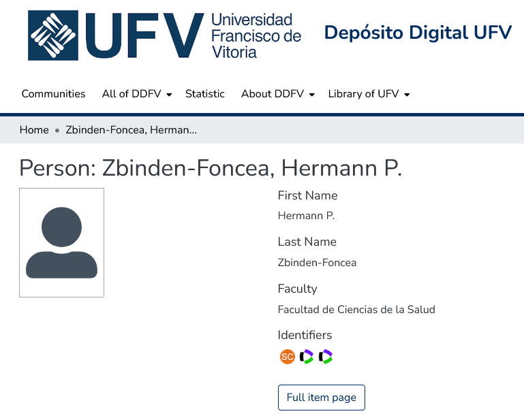
Task: Click the Person: Zbinden-Foncea, Hermann P. heading
Action: point(211,168)
